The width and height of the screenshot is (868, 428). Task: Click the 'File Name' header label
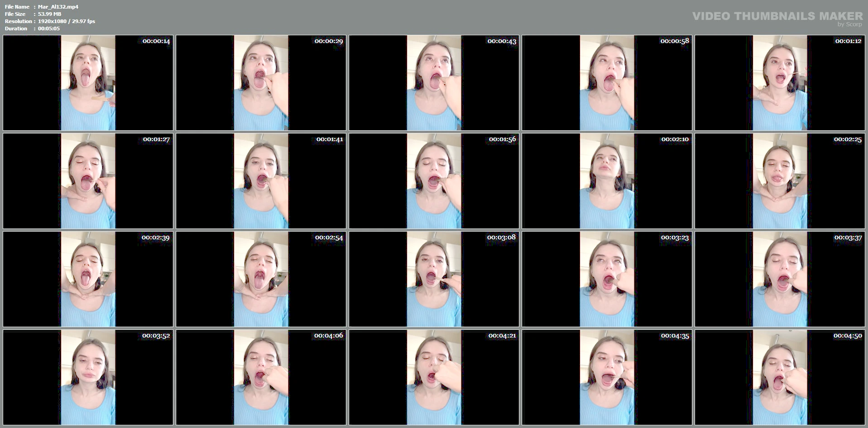click(x=17, y=7)
